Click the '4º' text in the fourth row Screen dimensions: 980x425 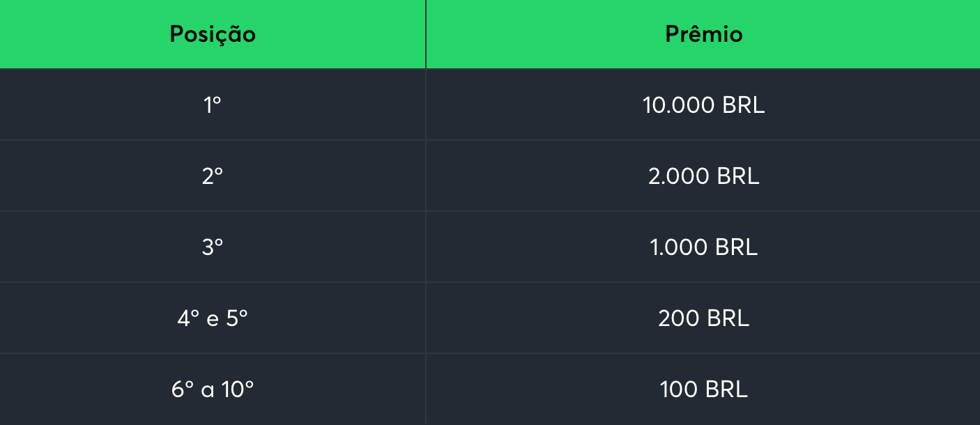pyautogui.click(x=188, y=318)
